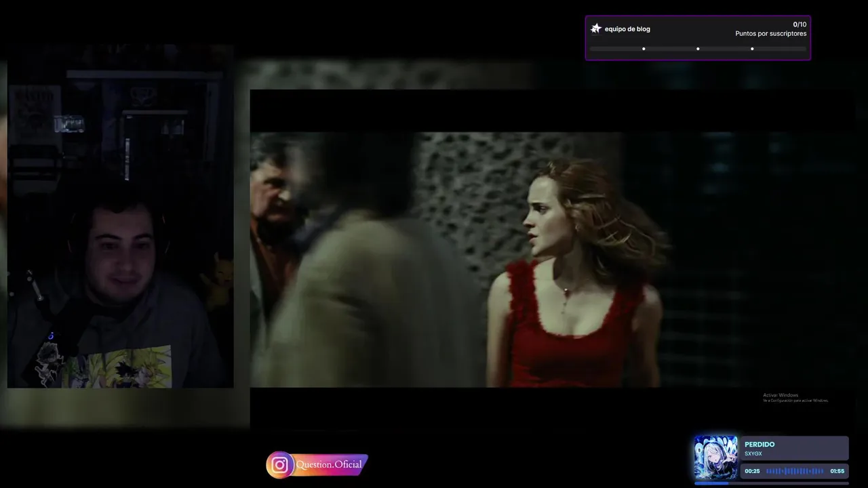Click the elapsed time 00:25
This screenshot has width=868, height=488.
point(752,471)
